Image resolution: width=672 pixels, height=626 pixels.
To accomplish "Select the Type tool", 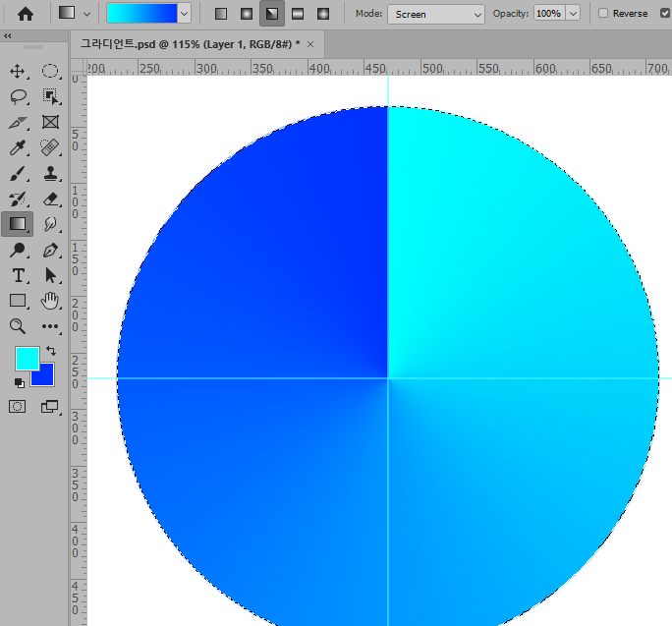I will (18, 275).
